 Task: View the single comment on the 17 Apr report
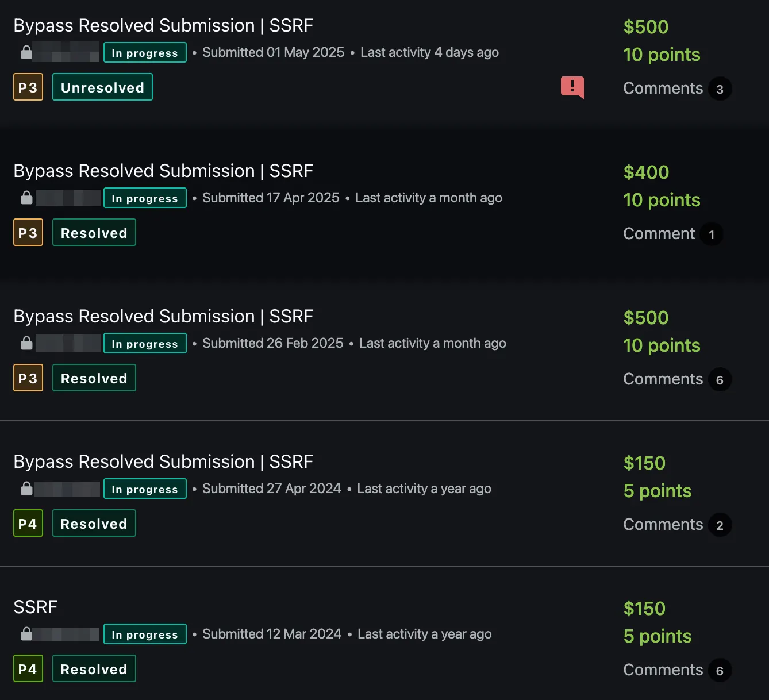[x=672, y=233]
